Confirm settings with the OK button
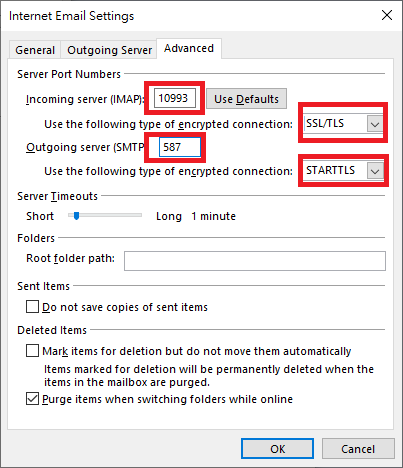The height and width of the screenshot is (468, 403). [x=277, y=449]
